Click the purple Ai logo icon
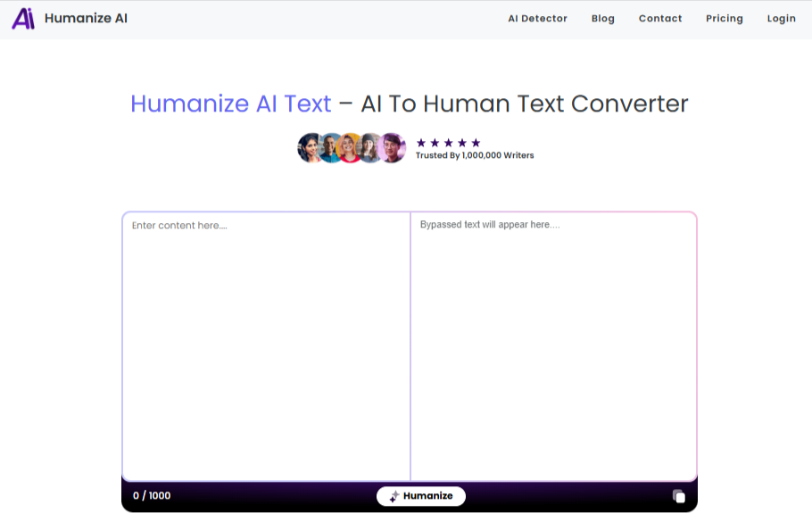Viewport: 812px width, 530px height. pyautogui.click(x=23, y=19)
